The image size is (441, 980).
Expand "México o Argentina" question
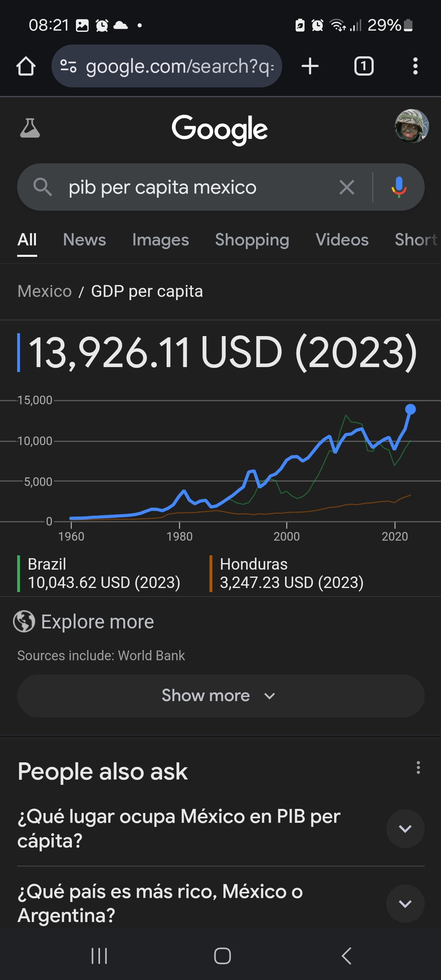(405, 904)
